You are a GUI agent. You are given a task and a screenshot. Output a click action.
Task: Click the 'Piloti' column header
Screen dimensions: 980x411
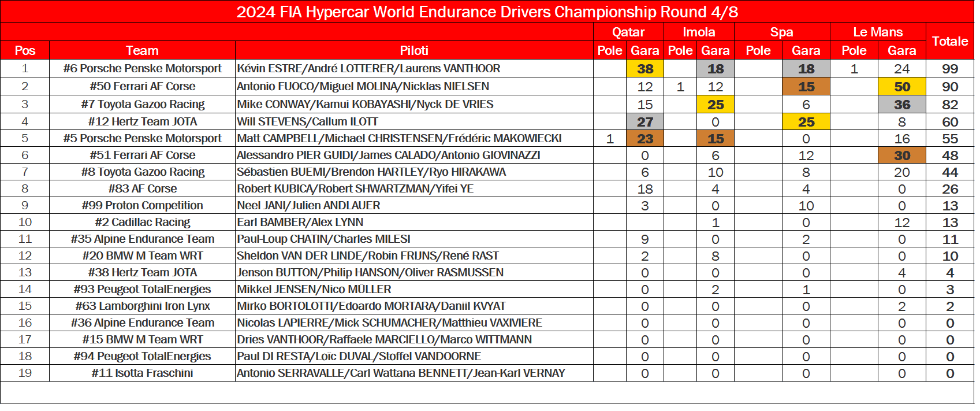(x=413, y=51)
